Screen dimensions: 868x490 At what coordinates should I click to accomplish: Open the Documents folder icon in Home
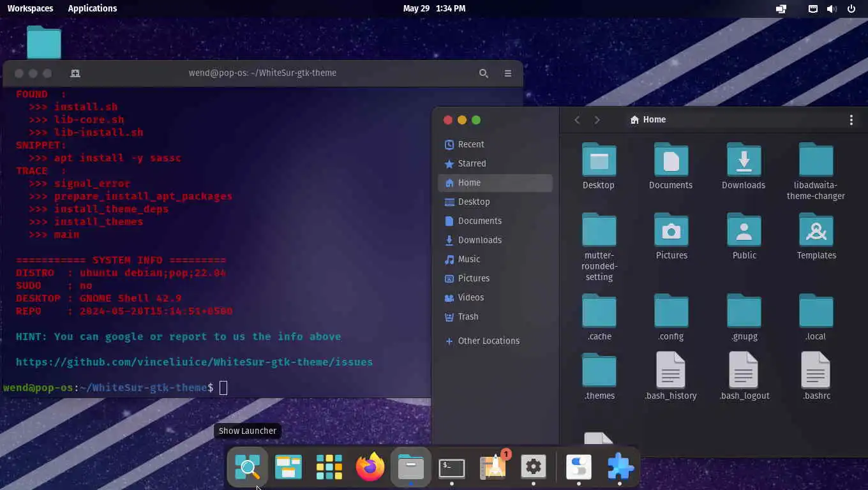click(x=671, y=160)
